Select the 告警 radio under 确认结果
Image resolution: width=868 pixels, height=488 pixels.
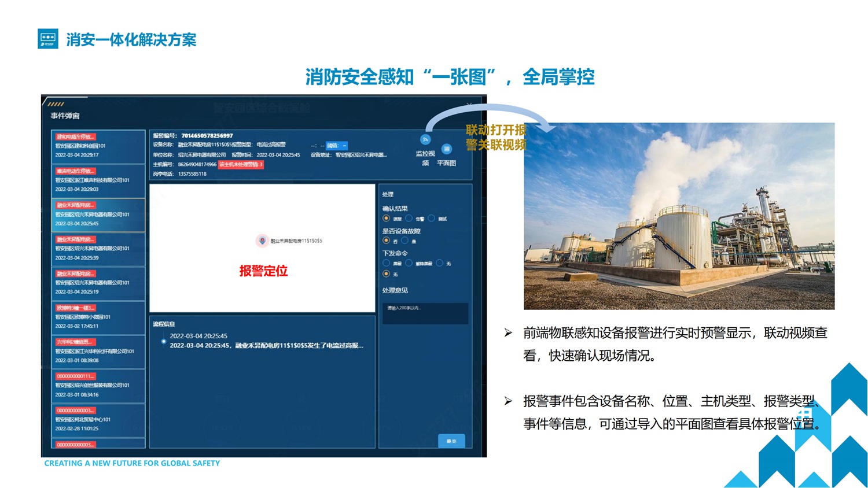pos(409,219)
